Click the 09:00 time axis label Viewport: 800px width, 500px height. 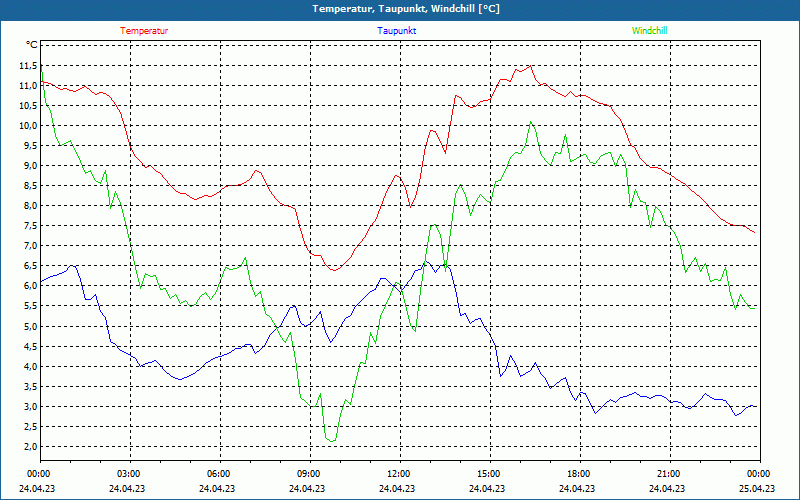pyautogui.click(x=310, y=474)
